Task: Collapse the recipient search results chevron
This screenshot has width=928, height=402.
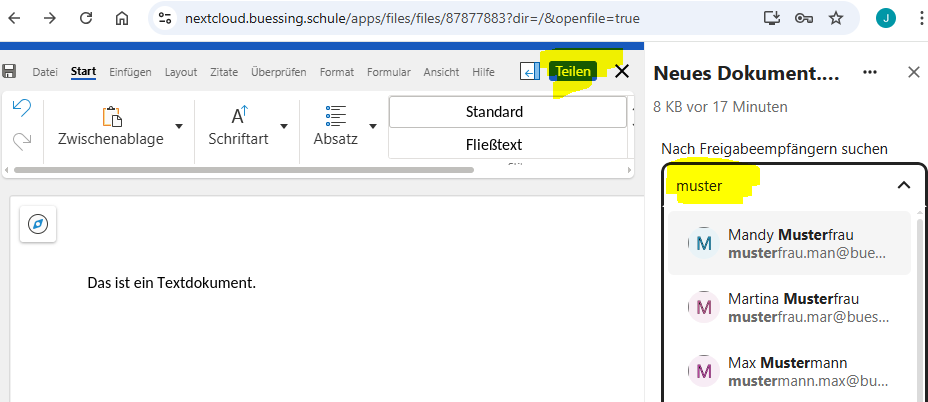Action: (903, 185)
